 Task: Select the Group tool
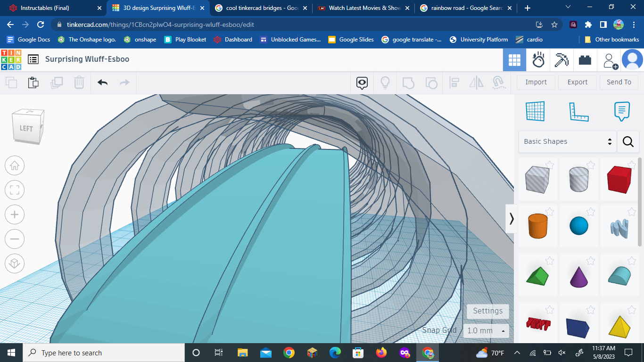[x=408, y=82]
